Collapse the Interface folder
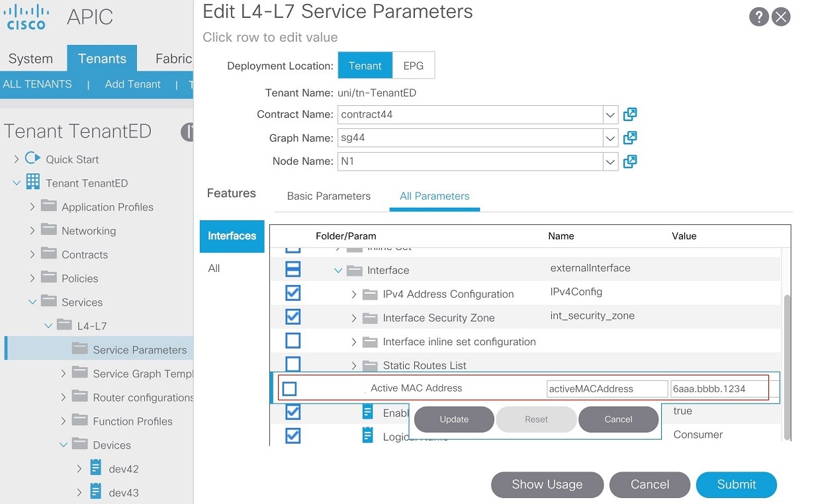The width and height of the screenshot is (814, 504). 338,270
